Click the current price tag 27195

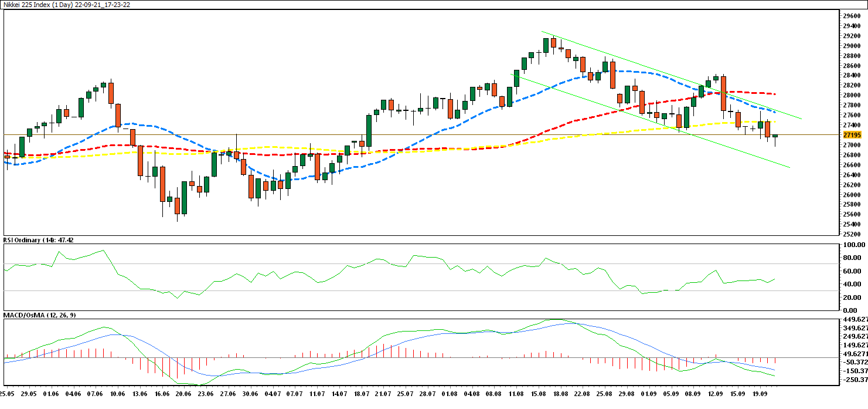click(853, 135)
